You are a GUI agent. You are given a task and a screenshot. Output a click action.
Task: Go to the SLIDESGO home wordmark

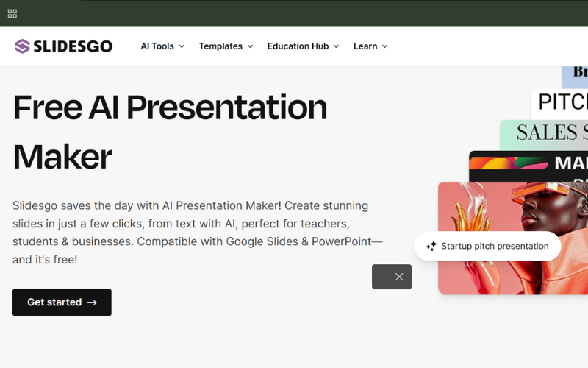coord(73,46)
